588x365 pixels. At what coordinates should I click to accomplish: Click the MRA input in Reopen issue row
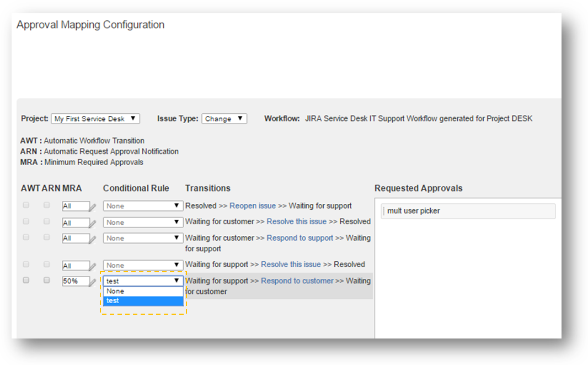coord(74,206)
